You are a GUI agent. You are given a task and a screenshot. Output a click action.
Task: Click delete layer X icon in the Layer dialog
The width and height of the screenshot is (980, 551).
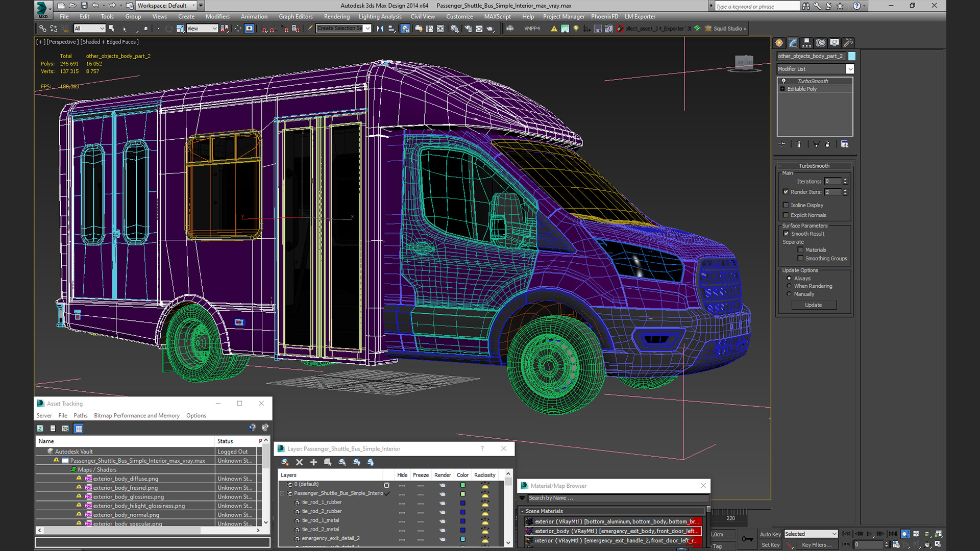click(300, 462)
